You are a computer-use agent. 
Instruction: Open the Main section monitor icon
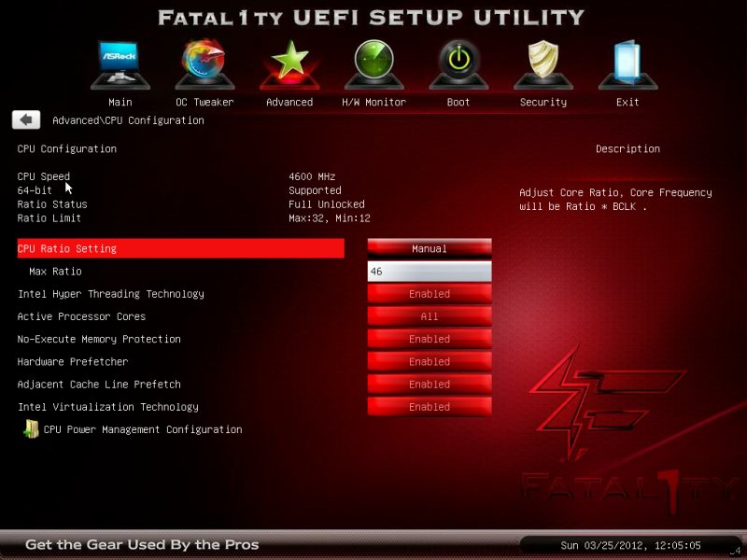[120, 64]
